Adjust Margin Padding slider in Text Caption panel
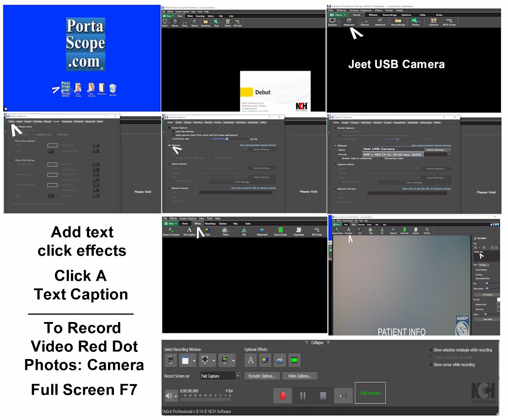 pyautogui.click(x=487, y=288)
